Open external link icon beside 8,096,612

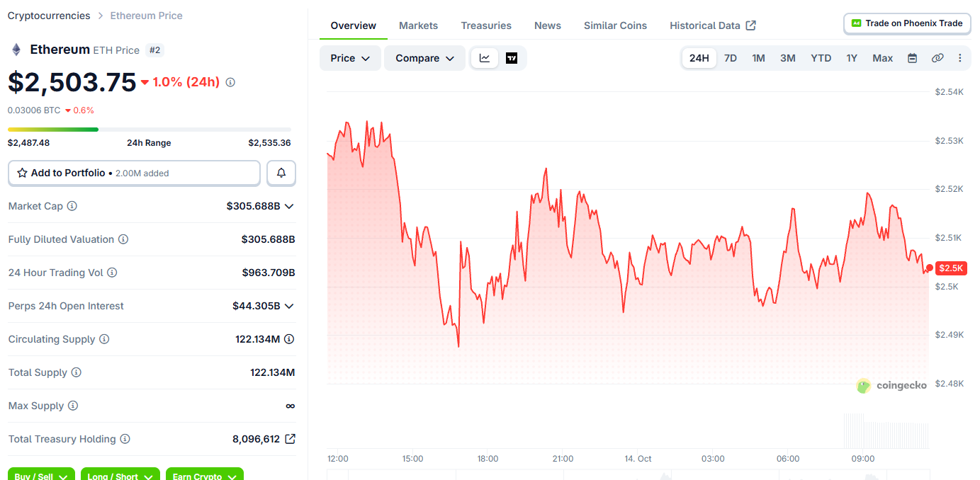(290, 439)
